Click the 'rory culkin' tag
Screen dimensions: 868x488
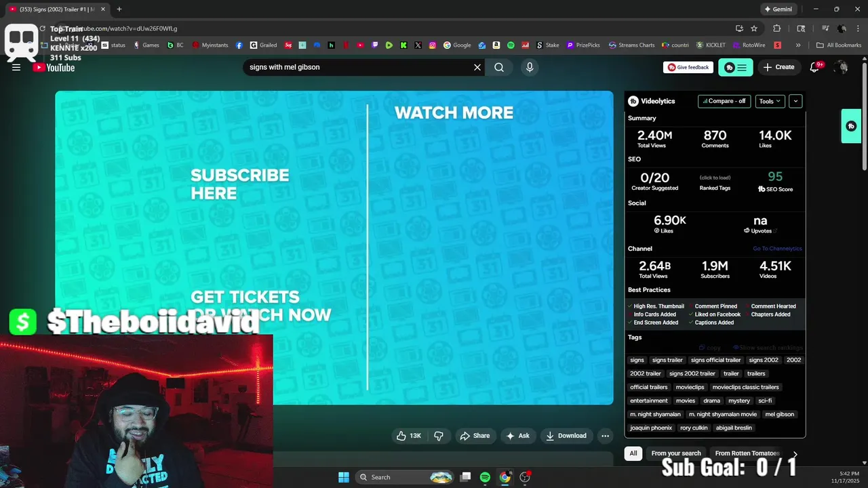694,428
